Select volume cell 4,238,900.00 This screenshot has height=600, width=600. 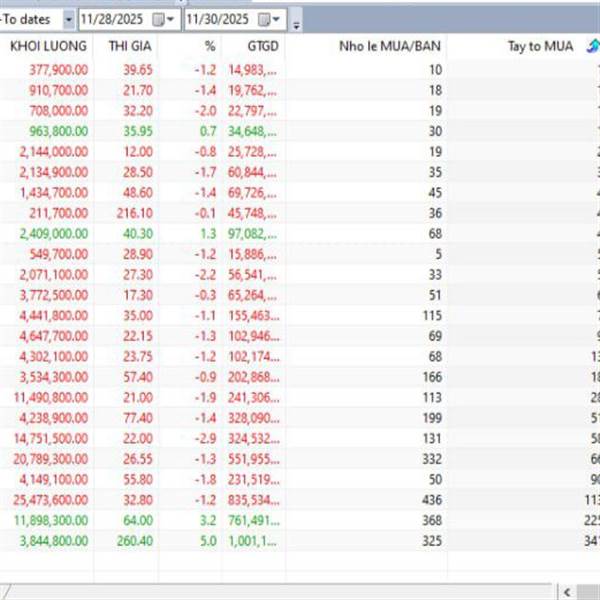click(54, 418)
